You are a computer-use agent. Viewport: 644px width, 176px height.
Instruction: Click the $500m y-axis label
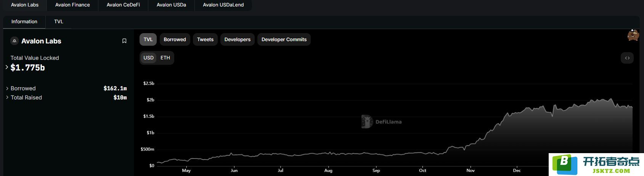(x=148, y=149)
